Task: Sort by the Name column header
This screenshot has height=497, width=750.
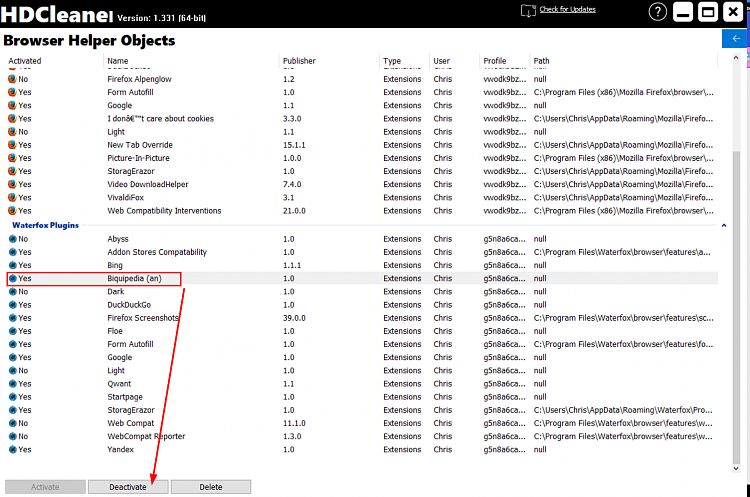Action: pyautogui.click(x=118, y=61)
